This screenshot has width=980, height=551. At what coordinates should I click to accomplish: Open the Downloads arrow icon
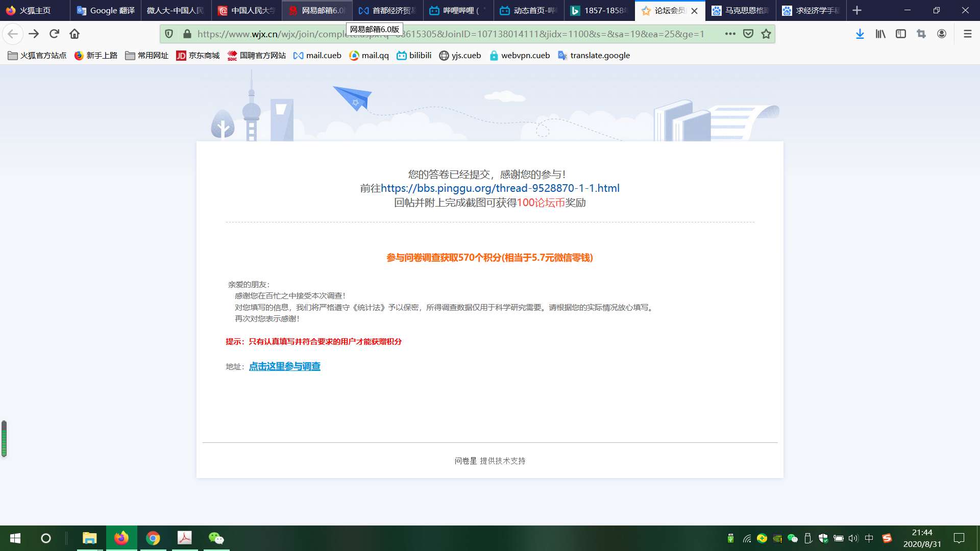pyautogui.click(x=860, y=34)
